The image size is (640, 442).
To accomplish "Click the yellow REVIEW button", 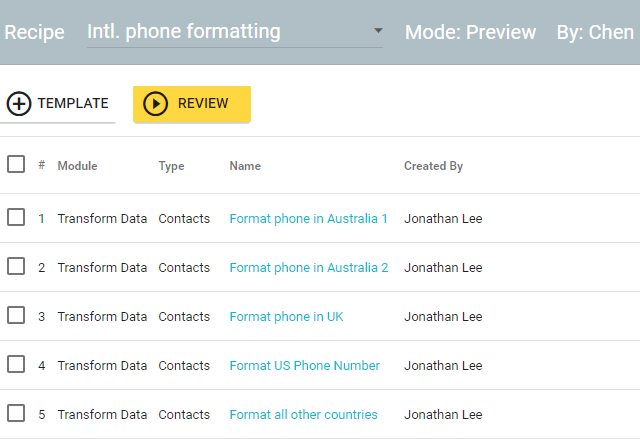I will click(x=192, y=104).
